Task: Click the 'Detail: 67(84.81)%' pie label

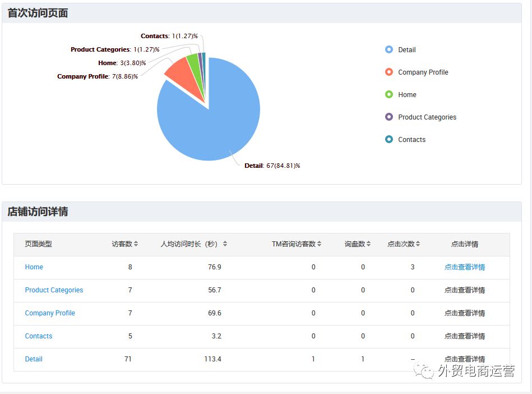Action: point(272,166)
